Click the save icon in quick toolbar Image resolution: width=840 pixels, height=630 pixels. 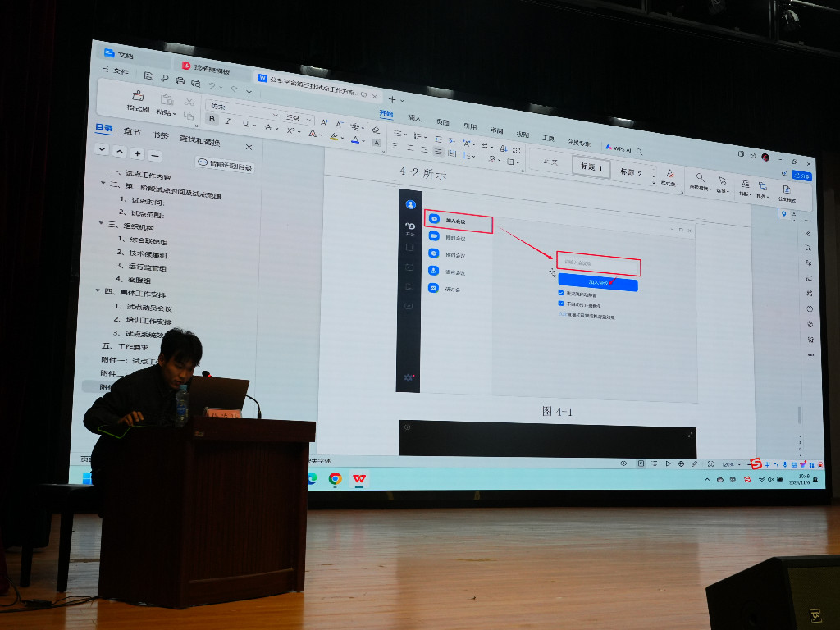coord(148,75)
